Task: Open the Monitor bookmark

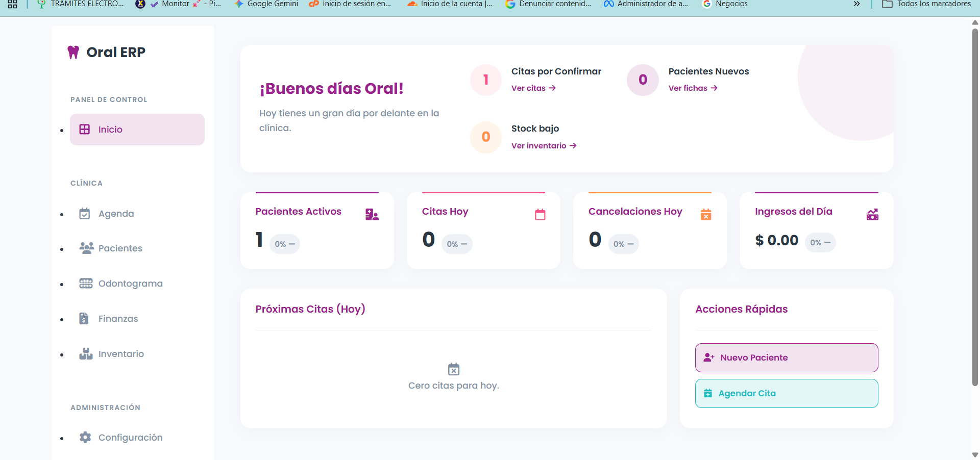Action: pyautogui.click(x=178, y=4)
